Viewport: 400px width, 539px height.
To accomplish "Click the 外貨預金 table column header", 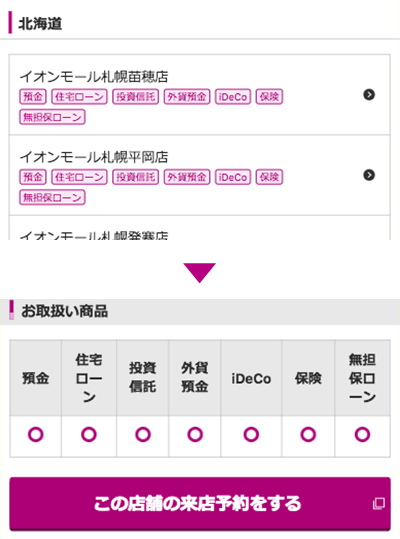I will [195, 377].
